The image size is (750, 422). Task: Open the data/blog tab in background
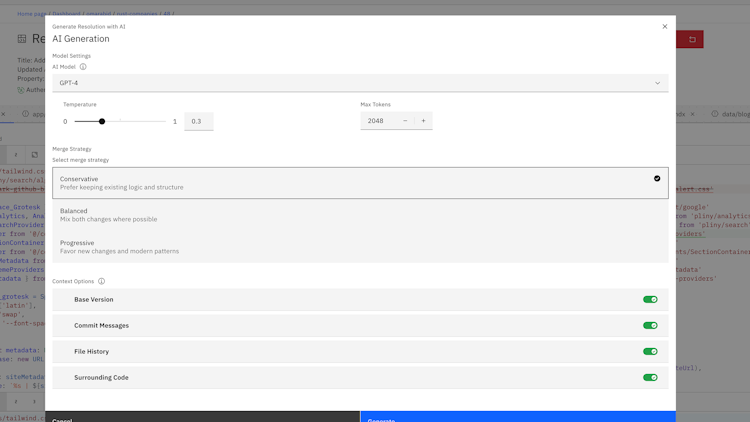click(x=730, y=114)
